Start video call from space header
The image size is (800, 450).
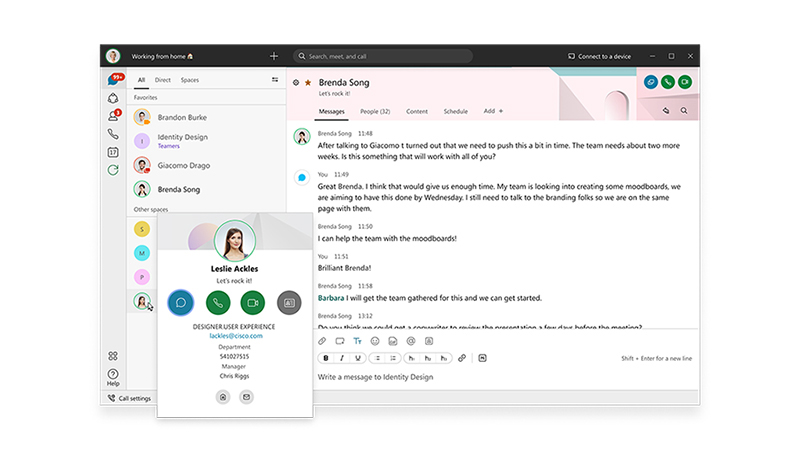tap(685, 82)
